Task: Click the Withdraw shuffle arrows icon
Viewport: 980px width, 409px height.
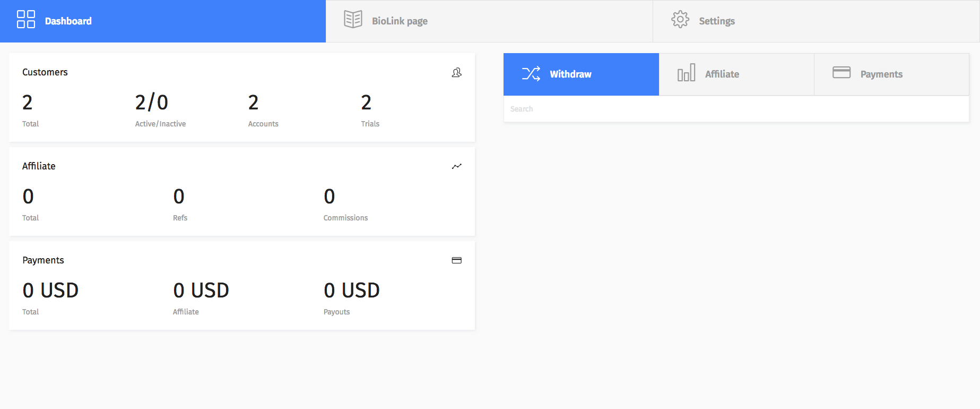Action: (x=531, y=74)
